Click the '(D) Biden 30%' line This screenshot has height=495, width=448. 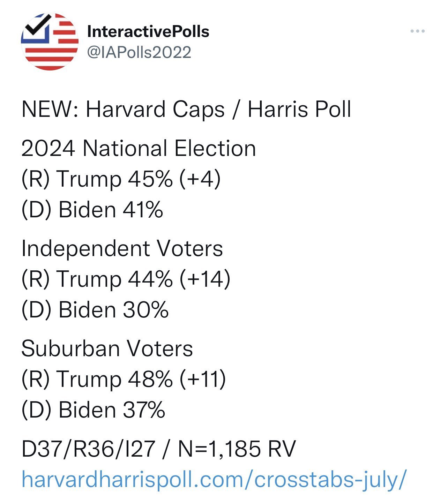[95, 309]
